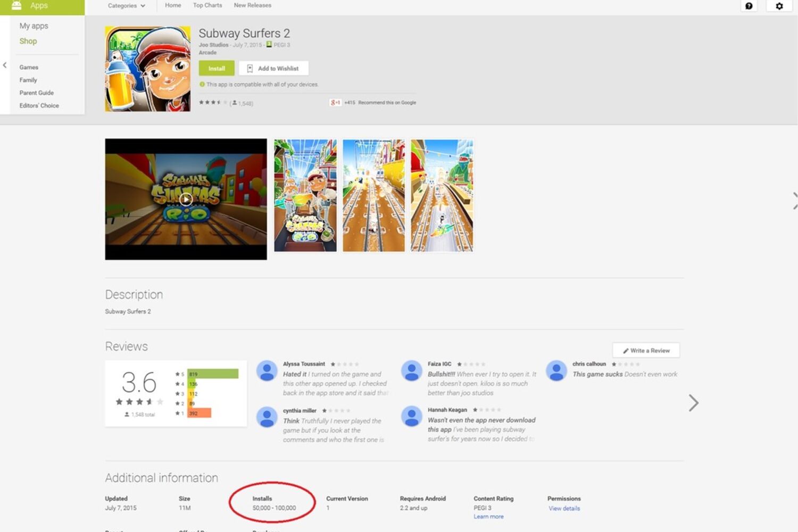Viewport: 798px width, 532px height.
Task: Click Alyssa Toussaint's reviewer avatar
Action: (x=267, y=370)
